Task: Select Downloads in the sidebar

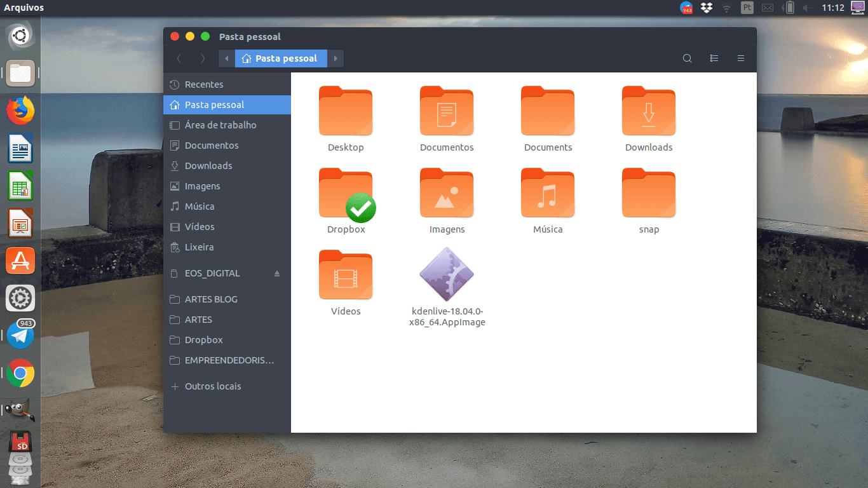Action: (x=210, y=165)
